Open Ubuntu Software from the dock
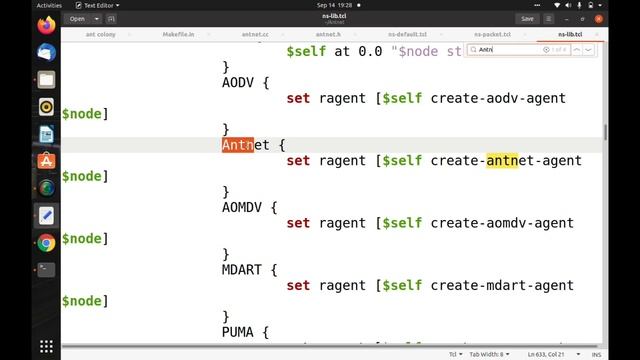640x360 pixels. (x=46, y=161)
